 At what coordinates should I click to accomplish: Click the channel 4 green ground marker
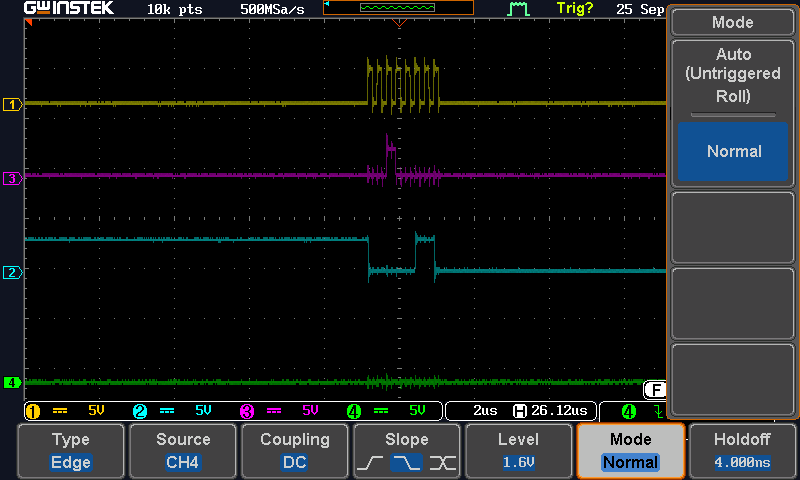point(12,382)
